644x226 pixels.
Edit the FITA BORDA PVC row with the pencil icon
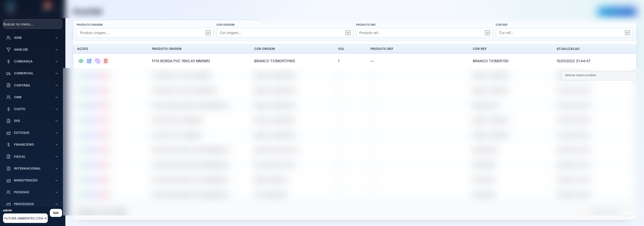coord(89,61)
